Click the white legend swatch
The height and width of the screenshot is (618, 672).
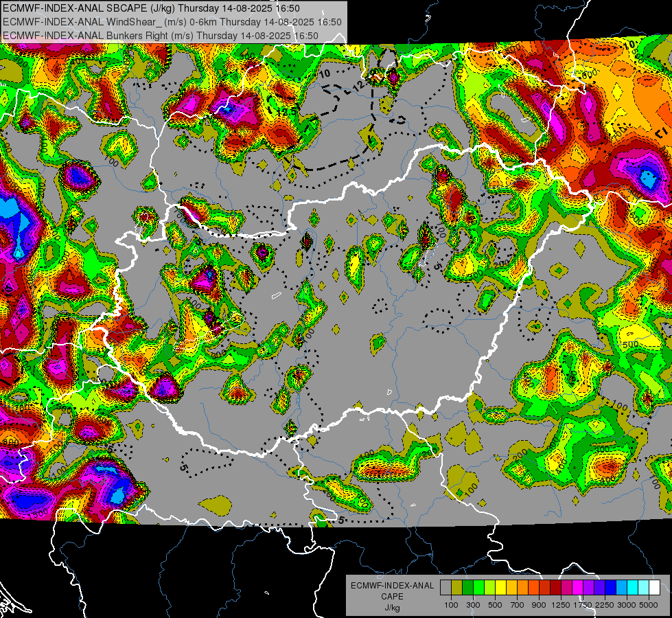(x=654, y=588)
